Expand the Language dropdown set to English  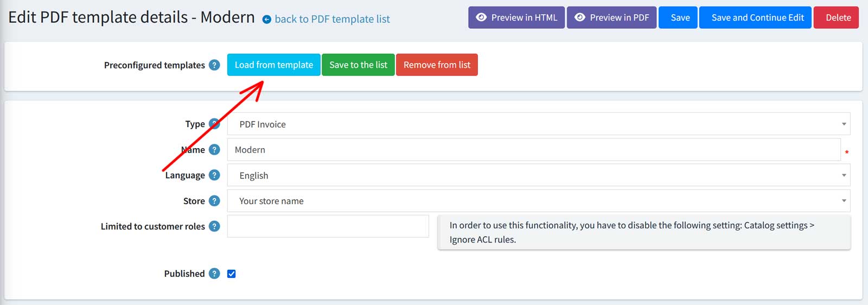tap(538, 175)
